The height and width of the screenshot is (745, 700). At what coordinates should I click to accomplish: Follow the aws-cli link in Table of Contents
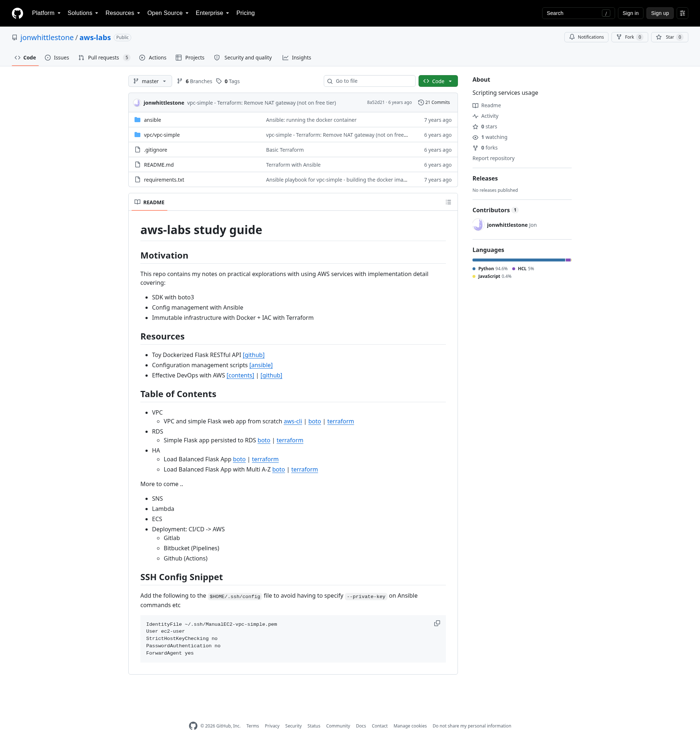(x=293, y=421)
